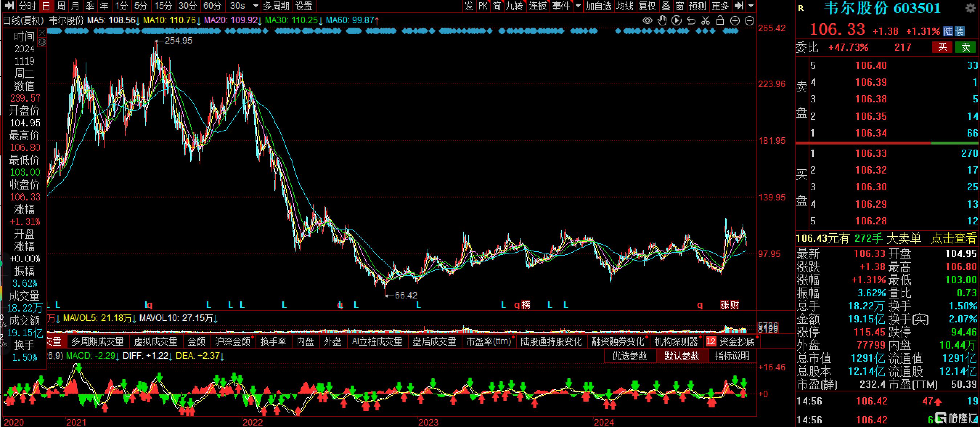
Task: Toggle 预测 forecast display
Action: pyautogui.click(x=697, y=6)
